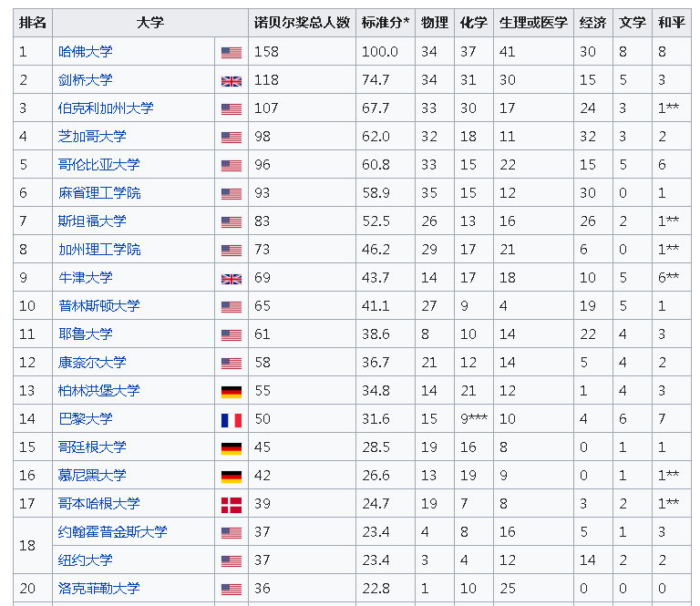Open the 约翰霍普金斯大学 link
700x606 pixels.
click(112, 531)
